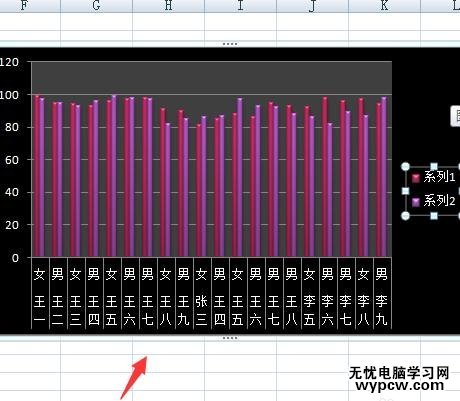Click the bottom-middle square legend handle
Image resolution: width=460 pixels, height=401 pixels.
pyautogui.click(x=434, y=216)
